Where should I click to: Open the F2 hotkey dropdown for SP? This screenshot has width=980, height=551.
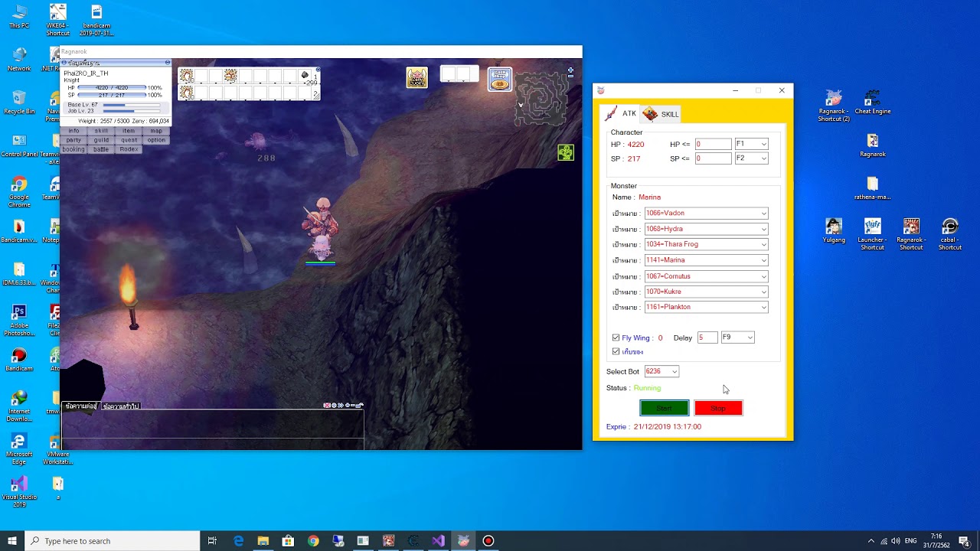751,158
